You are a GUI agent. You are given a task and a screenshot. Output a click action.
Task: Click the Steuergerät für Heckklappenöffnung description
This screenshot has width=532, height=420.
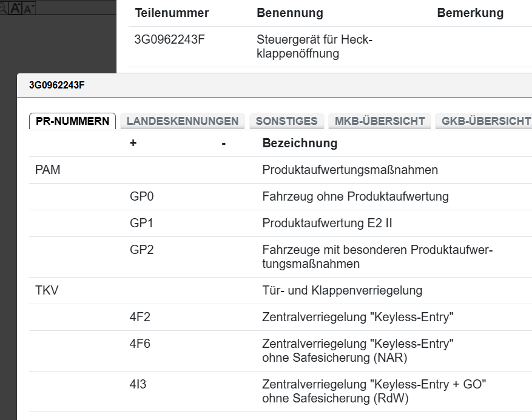tap(314, 47)
